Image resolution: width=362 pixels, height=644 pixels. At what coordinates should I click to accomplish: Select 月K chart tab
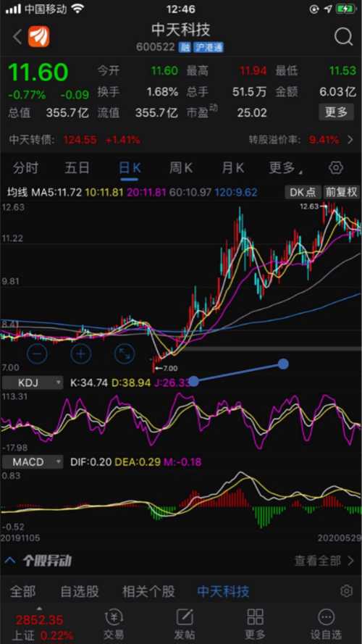tap(232, 168)
